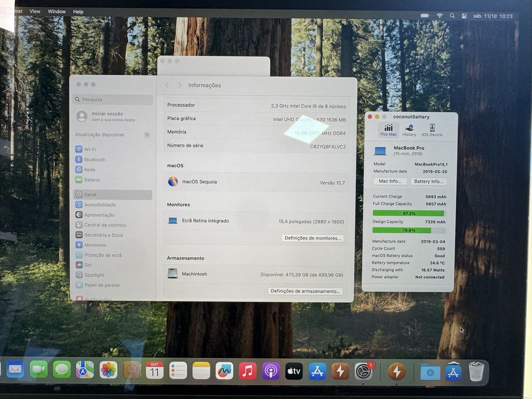Image resolution: width=532 pixels, height=399 pixels.
Task: Go back with the Informações left chevron
Action: pyautogui.click(x=166, y=85)
